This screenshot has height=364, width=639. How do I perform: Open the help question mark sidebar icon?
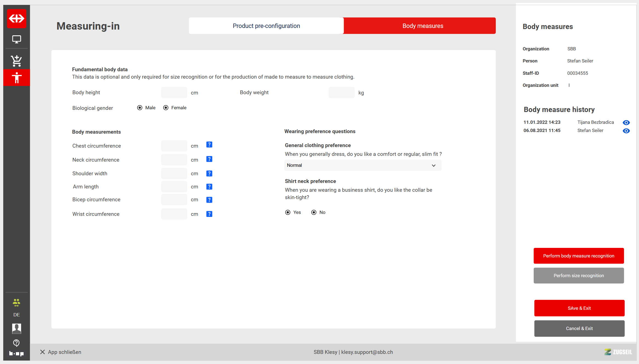(16, 343)
